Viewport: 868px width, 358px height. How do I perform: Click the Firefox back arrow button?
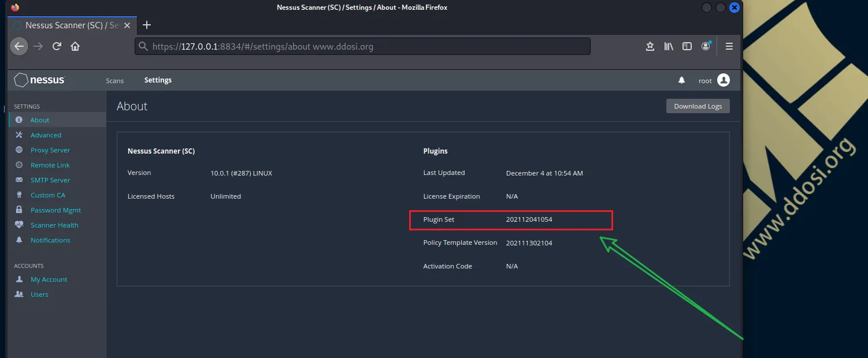click(x=19, y=46)
